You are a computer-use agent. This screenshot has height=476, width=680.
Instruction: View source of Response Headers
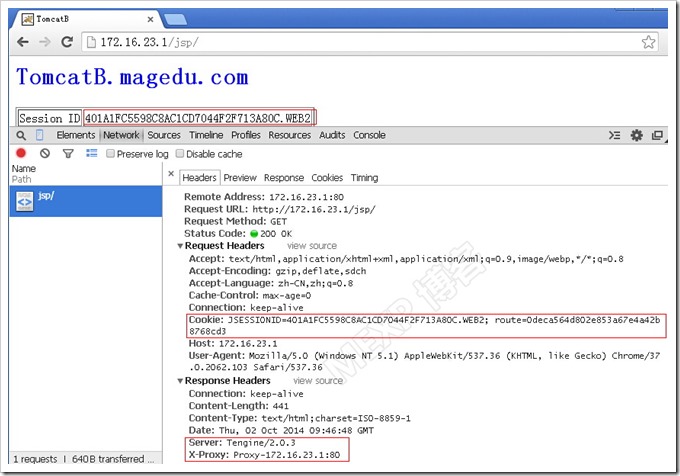pyautogui.click(x=318, y=381)
